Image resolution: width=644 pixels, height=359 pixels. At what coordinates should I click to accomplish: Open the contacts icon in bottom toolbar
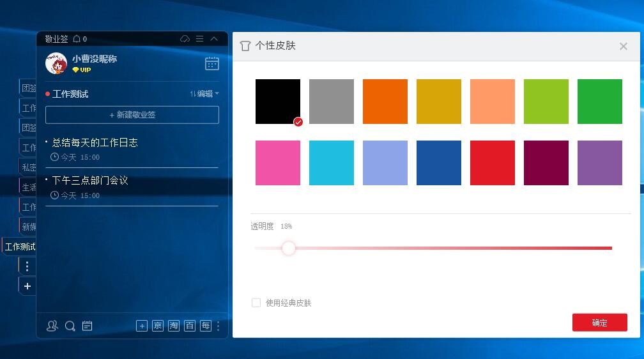tap(52, 326)
